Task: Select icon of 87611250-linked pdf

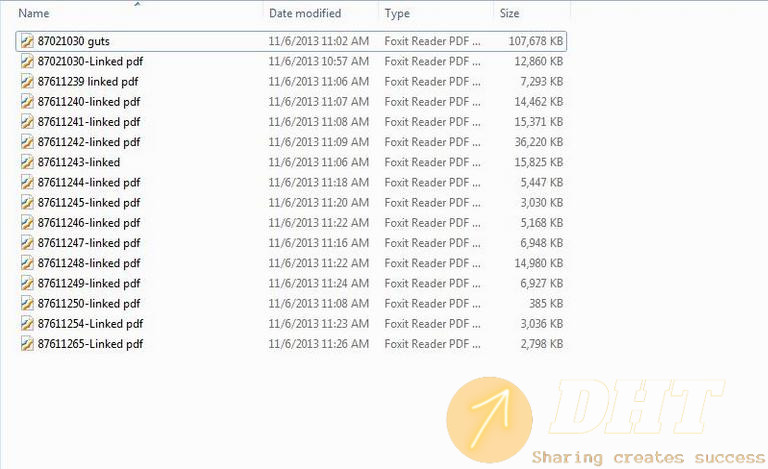Action: [x=27, y=304]
